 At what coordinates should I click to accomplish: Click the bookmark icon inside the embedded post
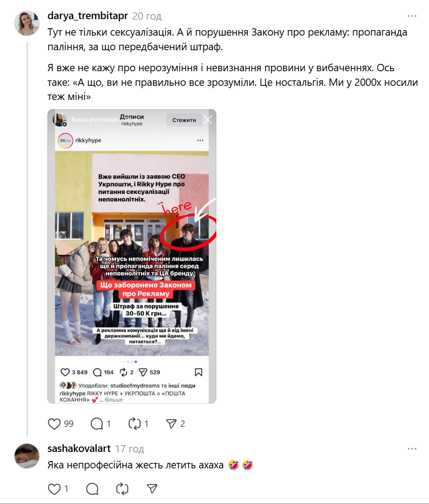pos(199,372)
